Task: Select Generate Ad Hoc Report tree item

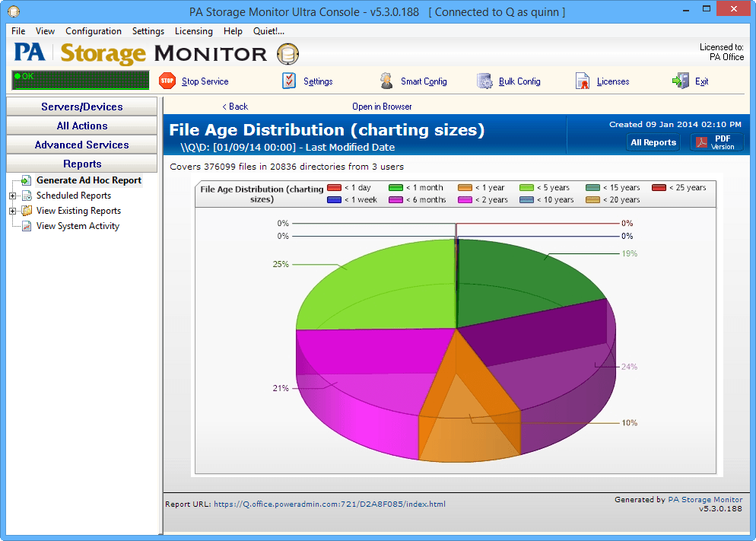Action: 89,180
